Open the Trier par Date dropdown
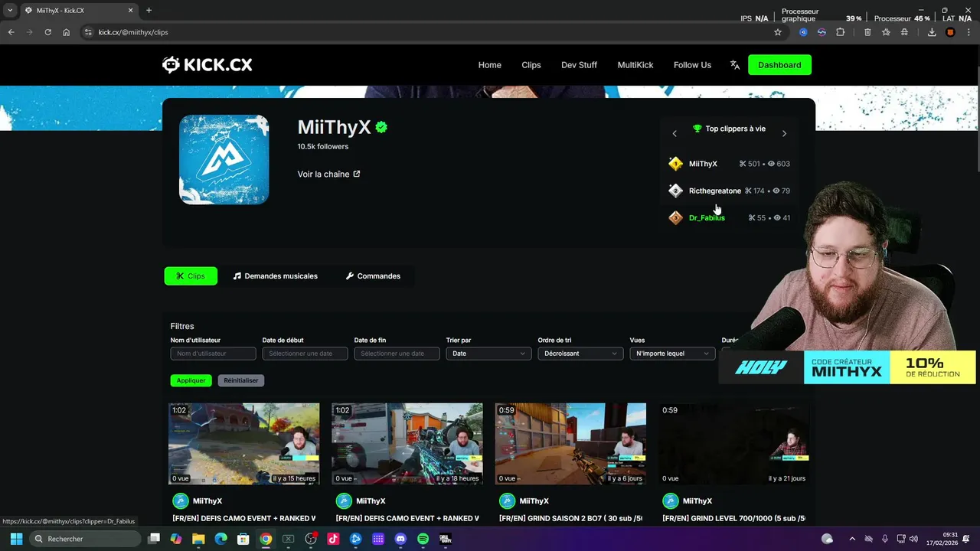The image size is (980, 551). [x=488, y=354]
